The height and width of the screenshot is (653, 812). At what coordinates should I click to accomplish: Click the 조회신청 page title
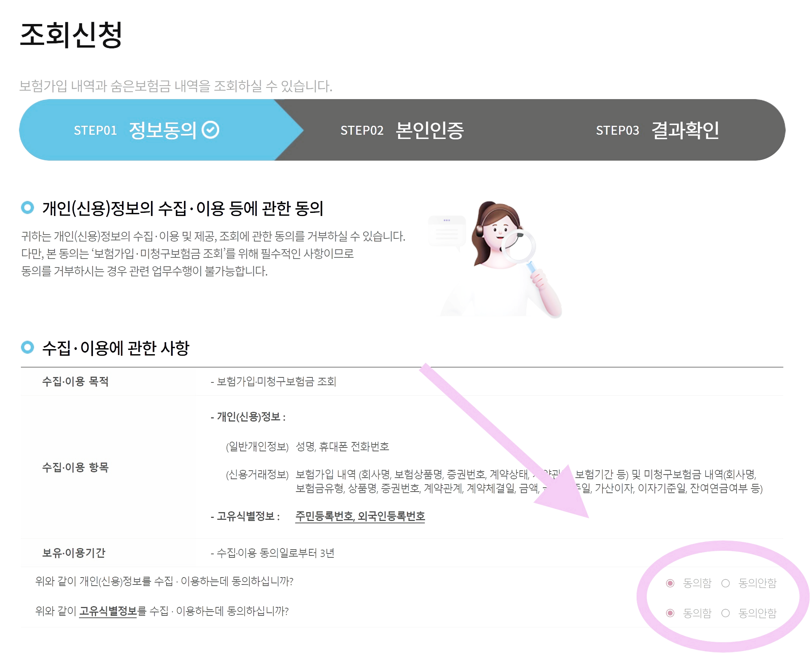coord(71,35)
